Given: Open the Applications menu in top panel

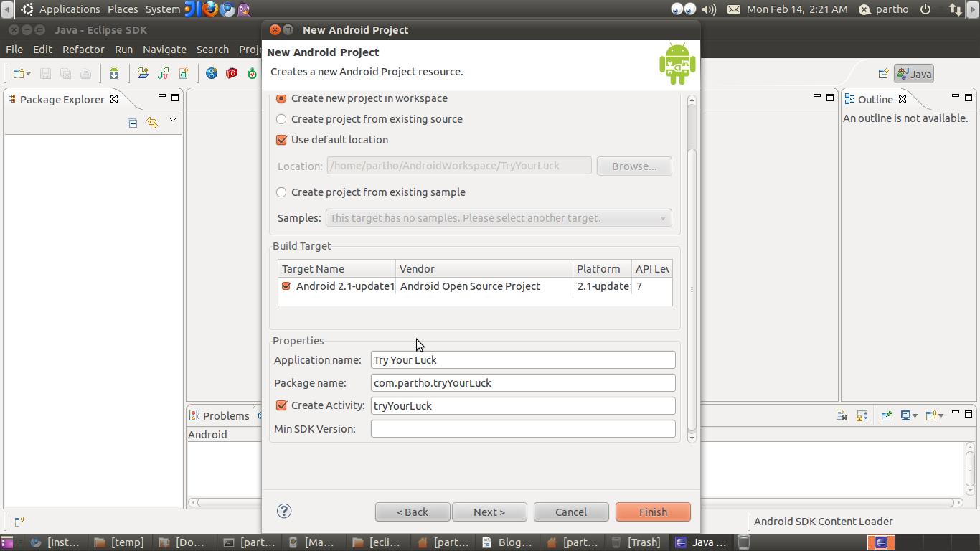Looking at the screenshot, I should tap(70, 9).
